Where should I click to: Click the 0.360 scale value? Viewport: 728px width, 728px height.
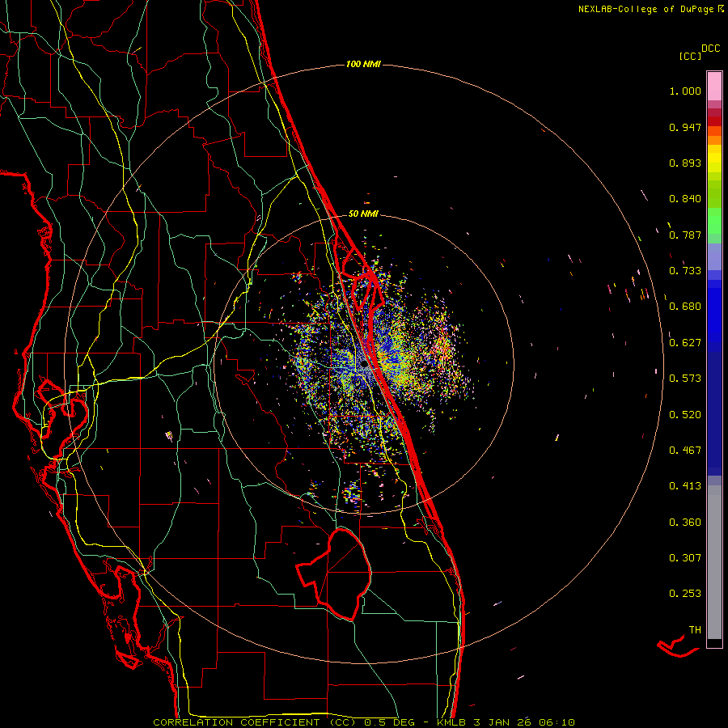(x=685, y=523)
